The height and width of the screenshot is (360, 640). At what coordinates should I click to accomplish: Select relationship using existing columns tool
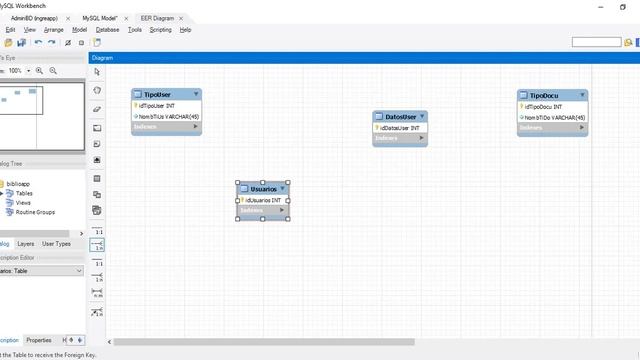[x=97, y=312]
